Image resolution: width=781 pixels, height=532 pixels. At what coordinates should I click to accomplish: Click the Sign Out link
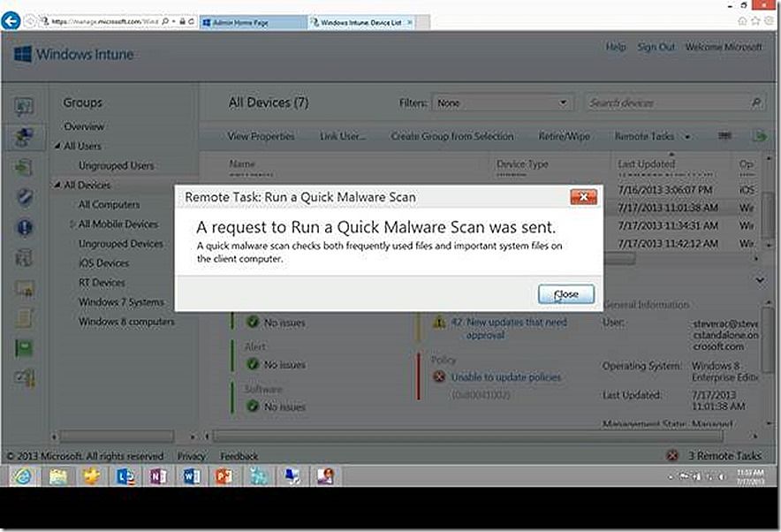coord(656,47)
